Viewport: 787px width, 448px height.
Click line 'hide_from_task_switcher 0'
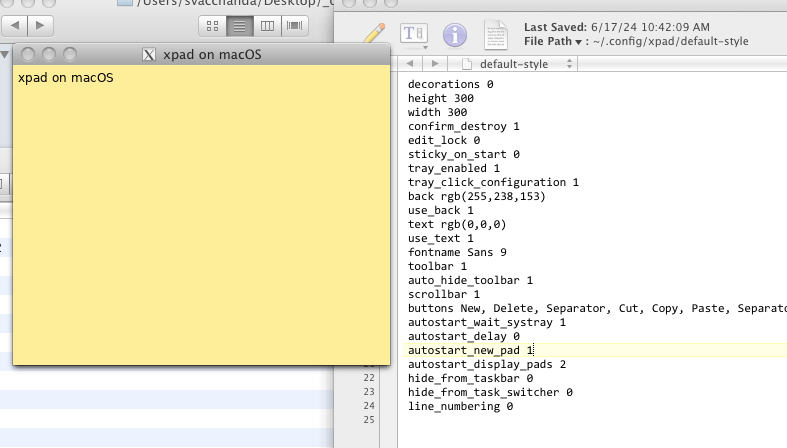490,393
